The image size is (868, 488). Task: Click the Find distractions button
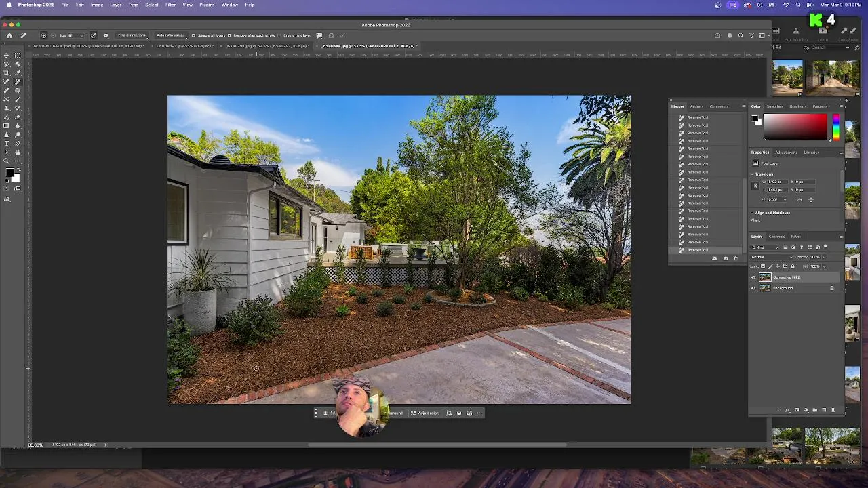click(132, 35)
